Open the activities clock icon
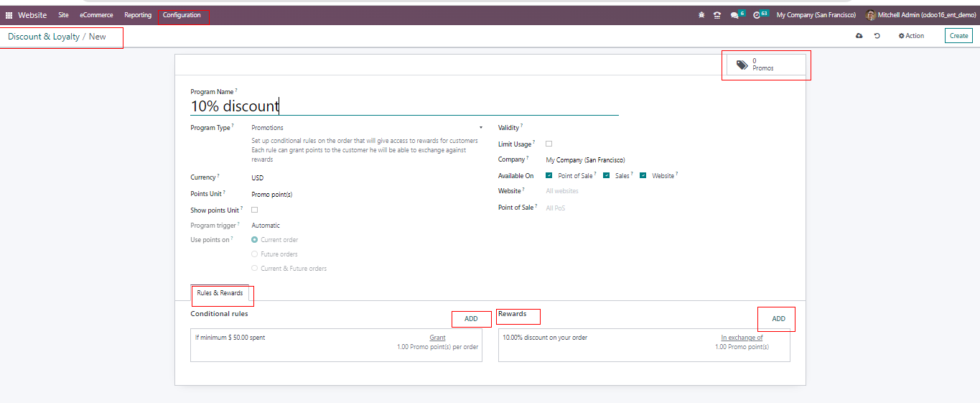 tap(757, 15)
